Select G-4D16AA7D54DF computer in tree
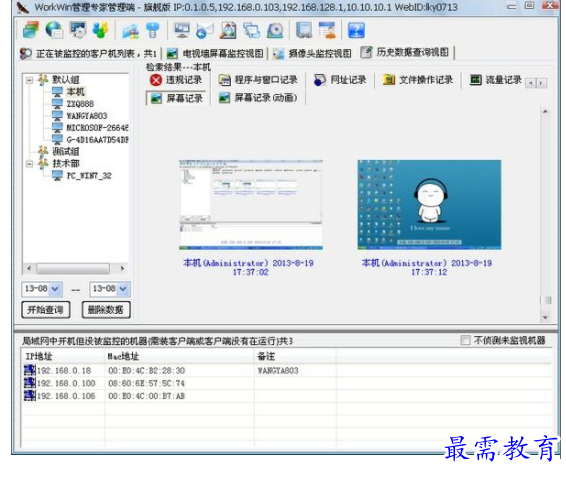The width and height of the screenshot is (566, 480). tap(97, 140)
